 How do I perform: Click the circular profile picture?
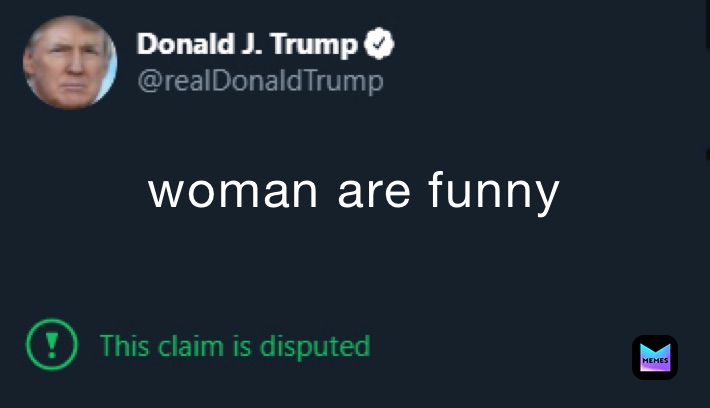(x=70, y=62)
